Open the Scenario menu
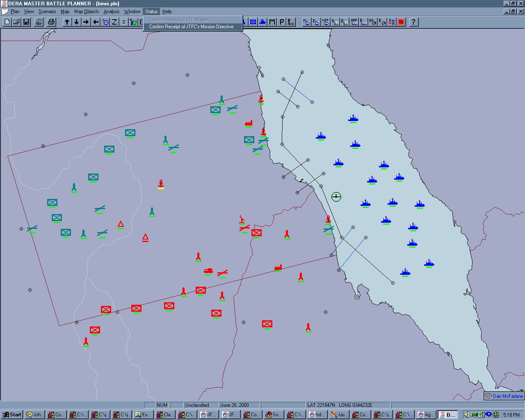525x420 pixels. (47, 11)
